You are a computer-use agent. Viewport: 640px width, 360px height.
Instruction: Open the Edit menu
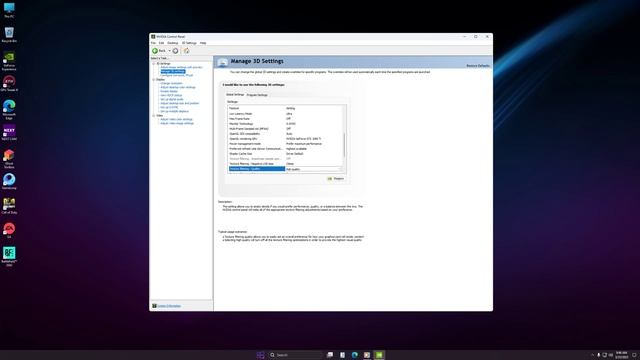[161, 43]
